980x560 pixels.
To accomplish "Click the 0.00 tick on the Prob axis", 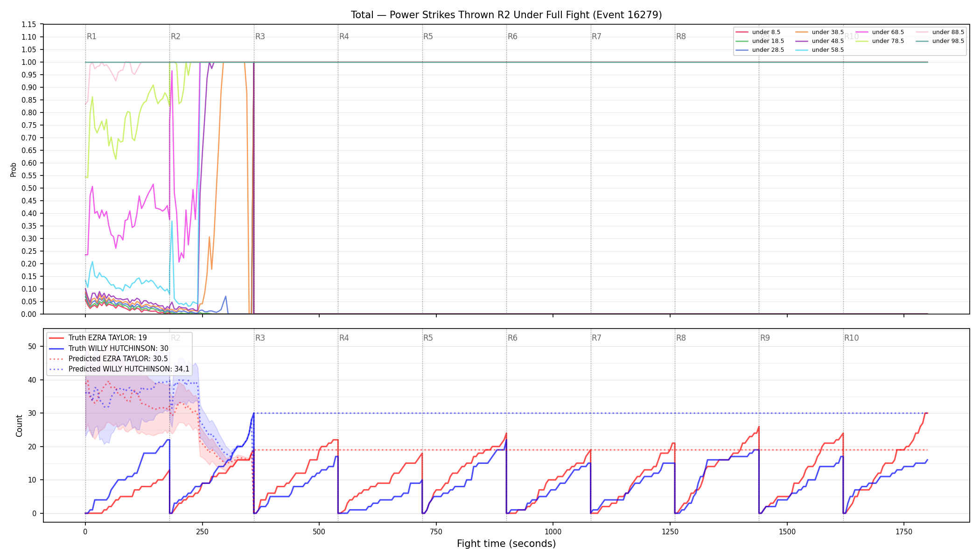I will pos(29,314).
